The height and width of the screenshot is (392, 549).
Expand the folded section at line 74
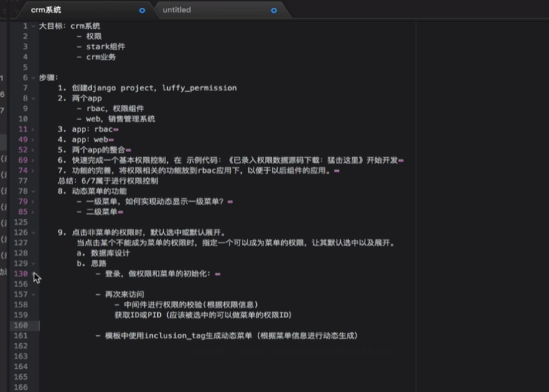click(x=33, y=171)
